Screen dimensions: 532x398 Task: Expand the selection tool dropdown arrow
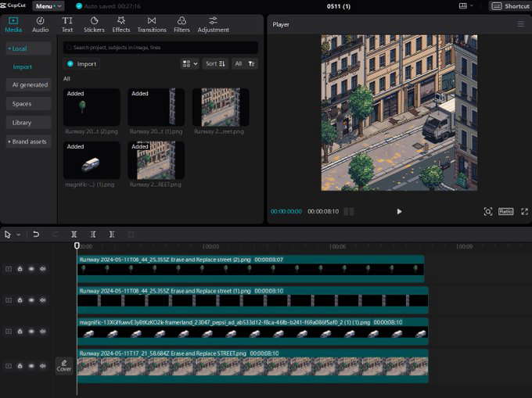[18, 234]
